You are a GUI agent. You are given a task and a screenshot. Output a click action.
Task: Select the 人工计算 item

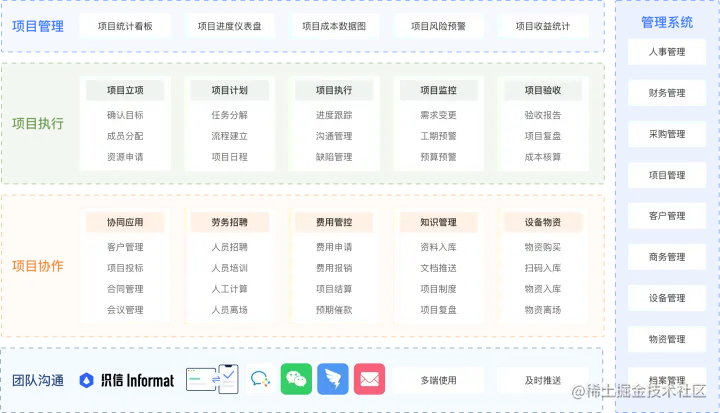[x=230, y=289]
